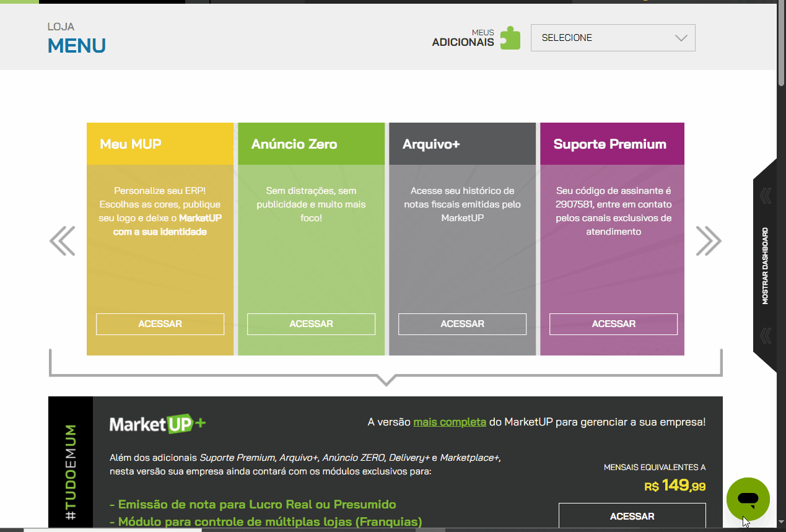Open the green chat bubble widget
The height and width of the screenshot is (532, 786).
click(748, 499)
